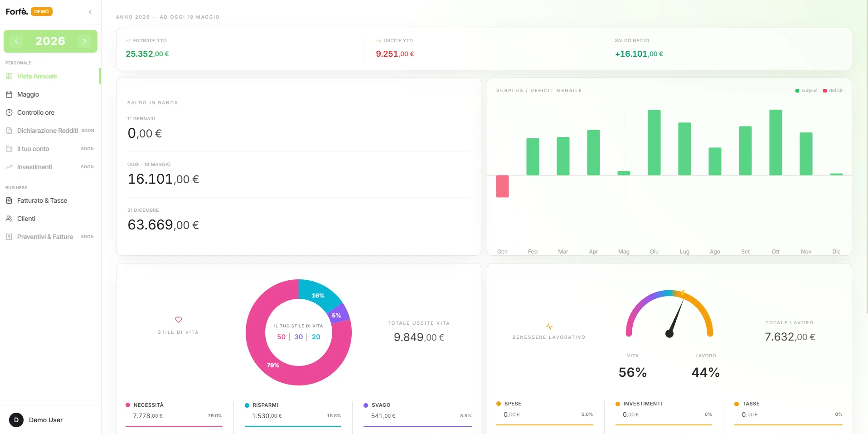Click the red January deficit bar
Image resolution: width=868 pixels, height=434 pixels.
pos(502,186)
